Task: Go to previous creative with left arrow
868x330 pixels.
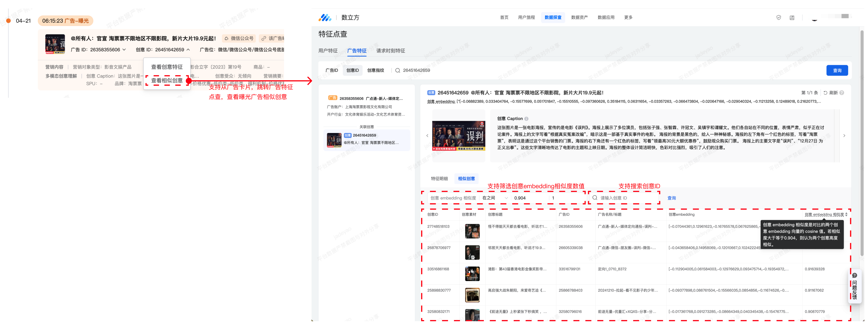Action: coord(427,135)
